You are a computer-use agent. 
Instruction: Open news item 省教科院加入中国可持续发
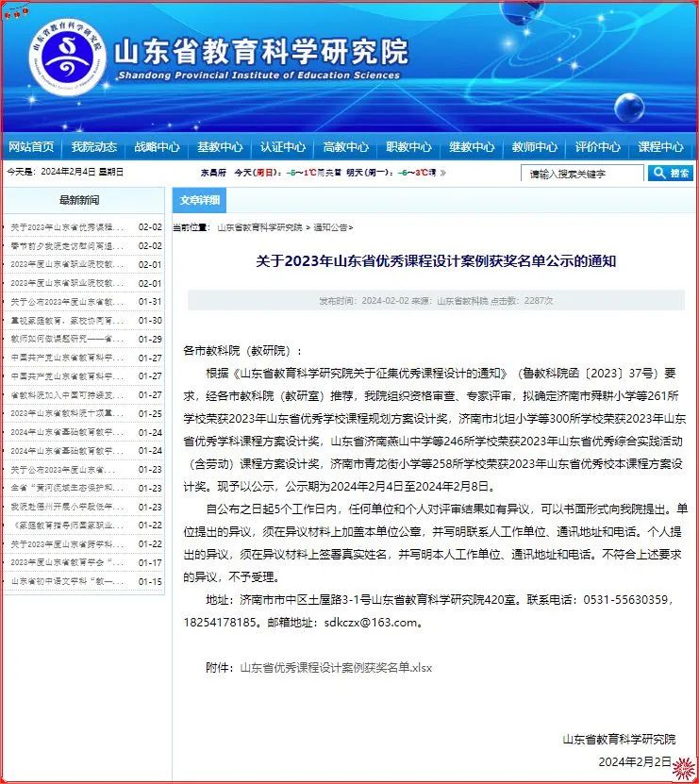(x=67, y=395)
